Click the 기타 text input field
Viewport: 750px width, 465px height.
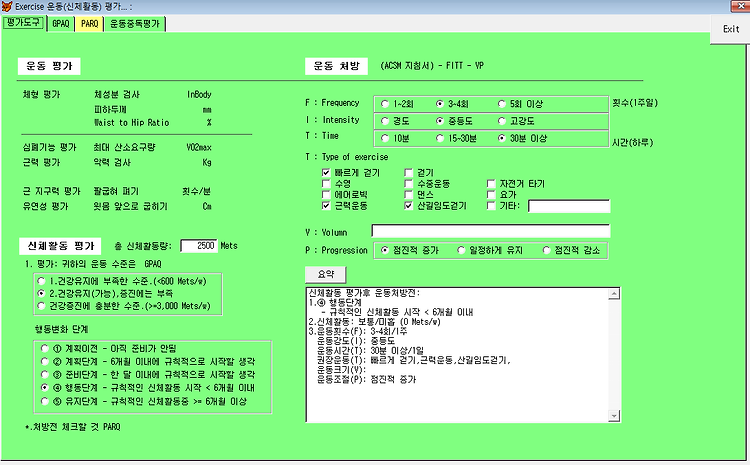click(x=569, y=206)
